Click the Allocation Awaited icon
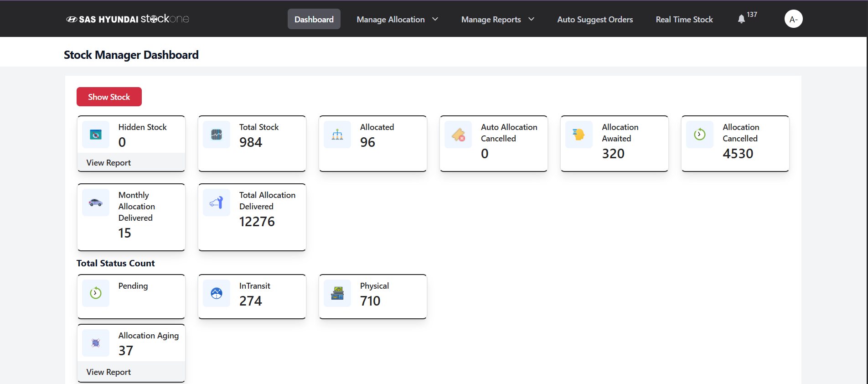This screenshot has height=384, width=868. [579, 135]
